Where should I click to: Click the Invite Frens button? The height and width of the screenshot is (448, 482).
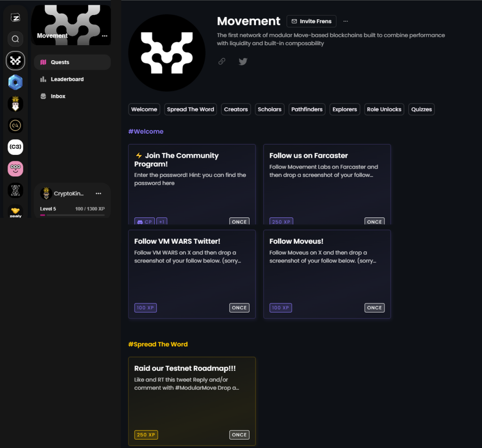tap(311, 21)
